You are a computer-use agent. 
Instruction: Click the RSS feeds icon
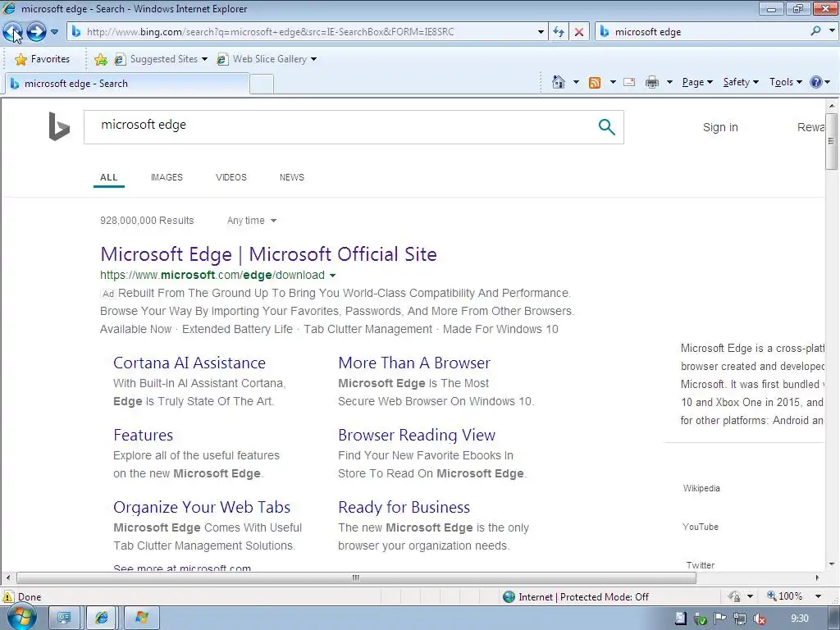(595, 82)
